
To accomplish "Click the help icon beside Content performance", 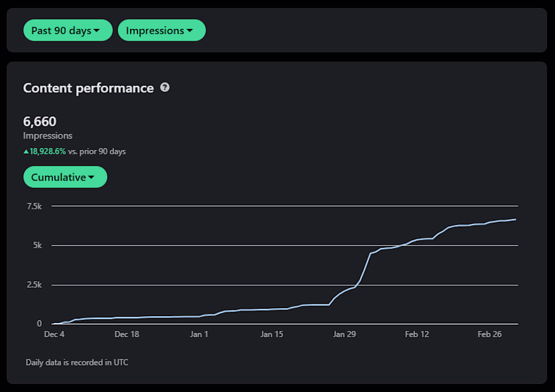I will [165, 88].
